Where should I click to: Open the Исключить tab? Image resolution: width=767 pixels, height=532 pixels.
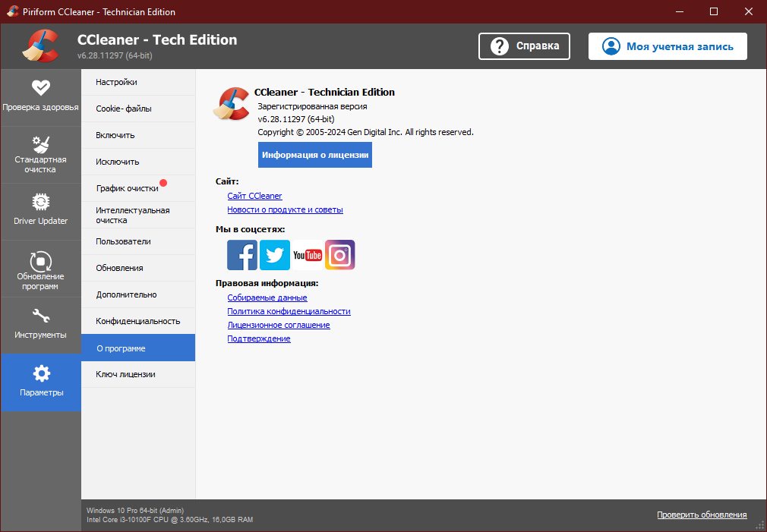(x=138, y=162)
